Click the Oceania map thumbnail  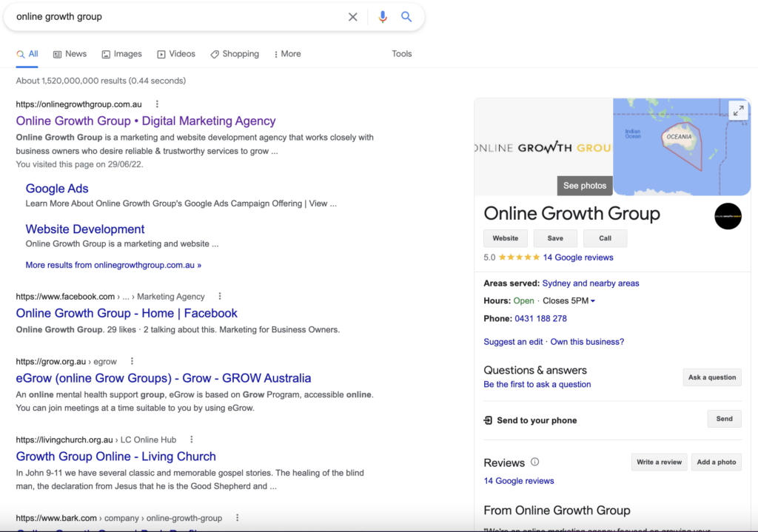[x=682, y=147]
